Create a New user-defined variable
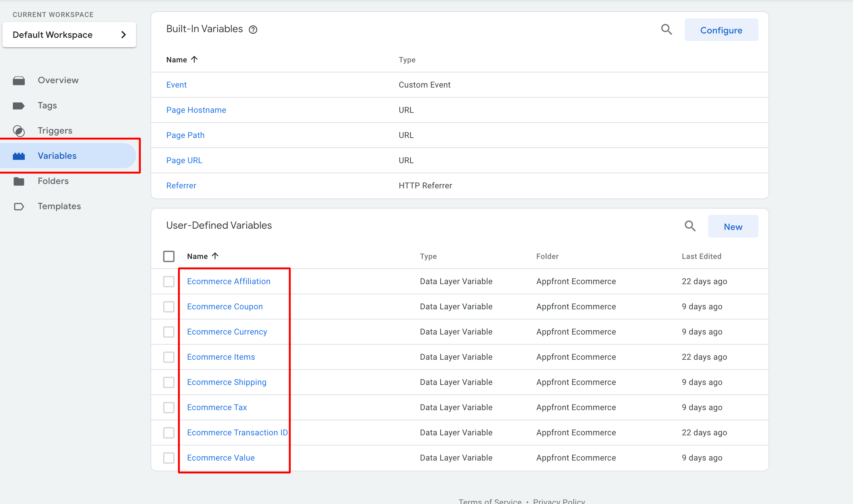The width and height of the screenshot is (853, 504). 733,226
